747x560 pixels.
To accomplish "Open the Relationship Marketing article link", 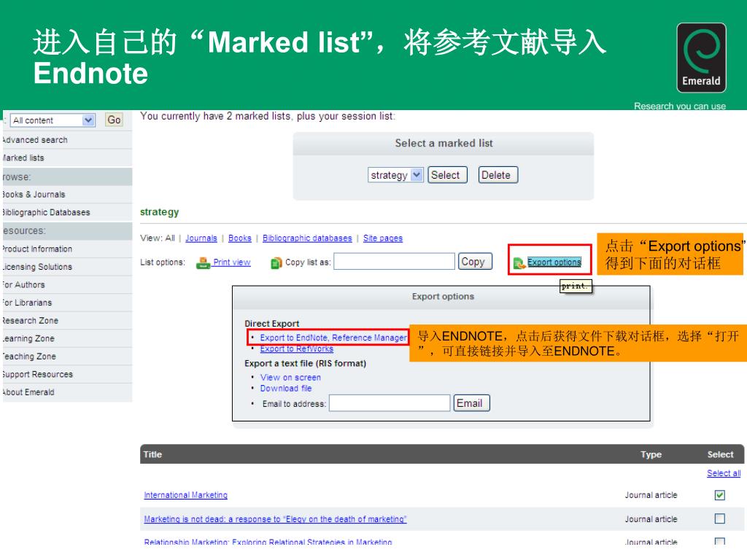I will [268, 542].
